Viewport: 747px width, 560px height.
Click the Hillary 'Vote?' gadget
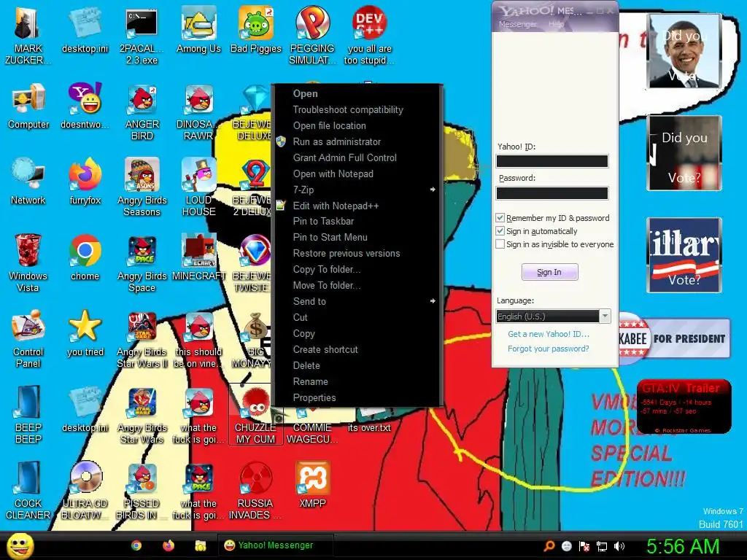tap(684, 255)
